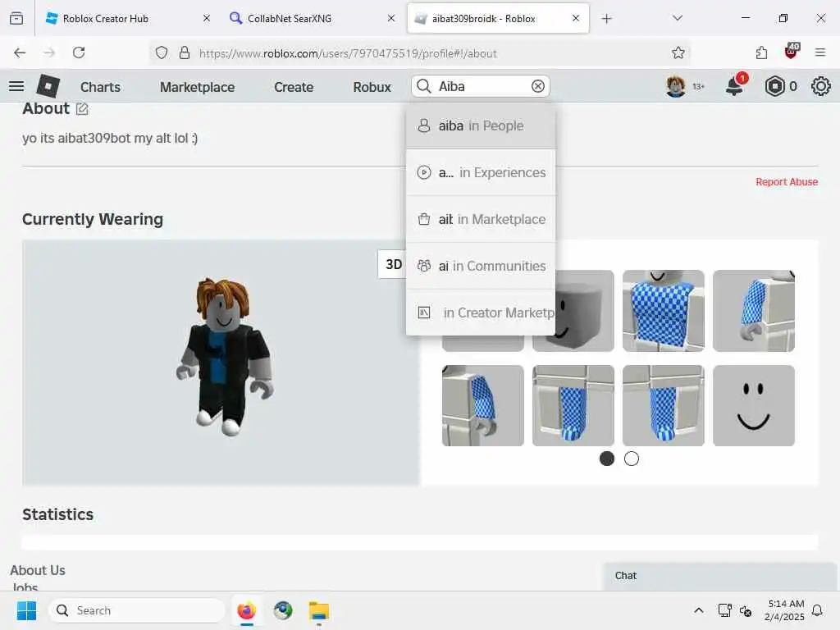
Task: Open the Charts page
Action: pos(100,87)
